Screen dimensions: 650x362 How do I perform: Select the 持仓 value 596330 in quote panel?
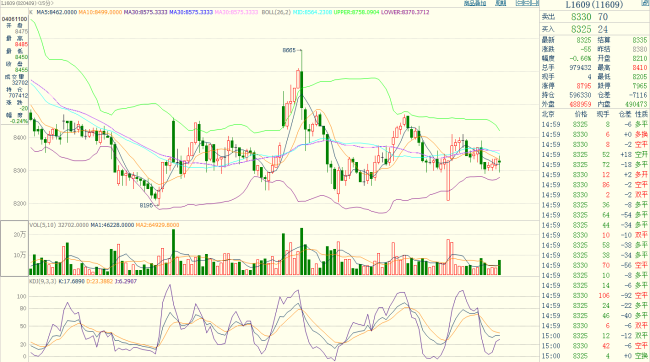tap(580, 95)
